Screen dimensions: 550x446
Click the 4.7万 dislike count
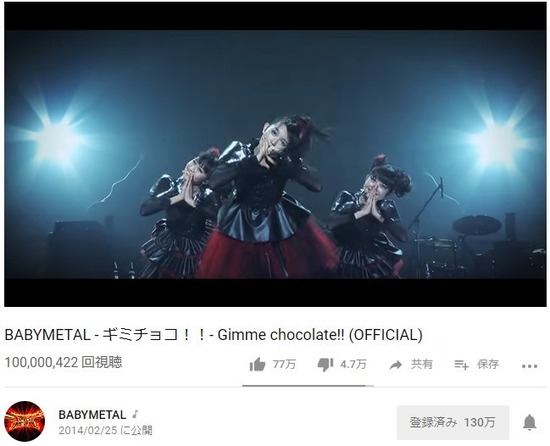pos(353,365)
